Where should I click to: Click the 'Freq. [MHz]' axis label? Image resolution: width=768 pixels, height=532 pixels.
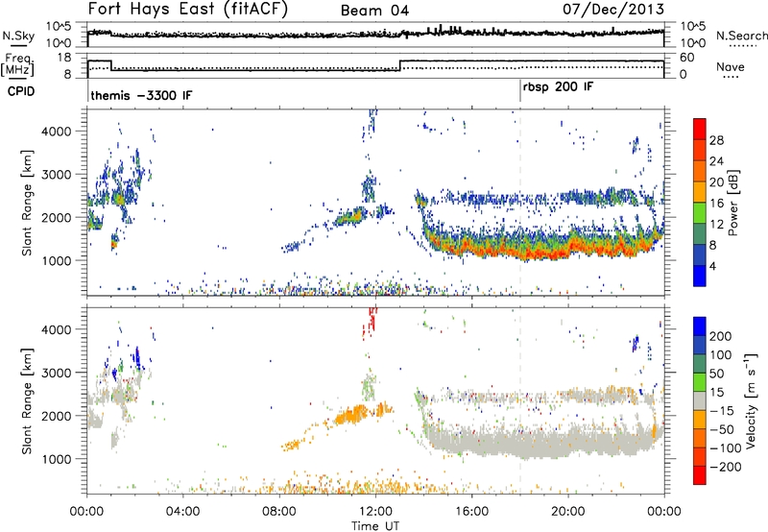(17, 65)
